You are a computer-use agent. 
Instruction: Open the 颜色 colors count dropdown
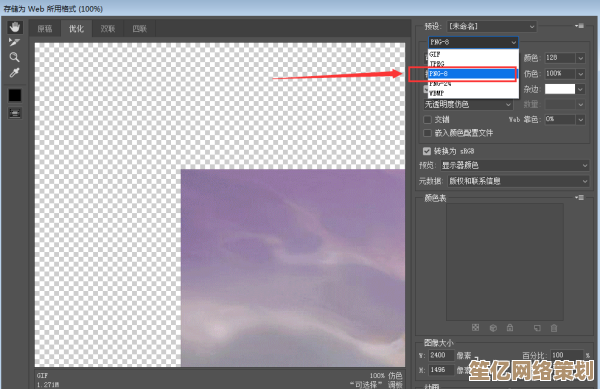coord(581,58)
